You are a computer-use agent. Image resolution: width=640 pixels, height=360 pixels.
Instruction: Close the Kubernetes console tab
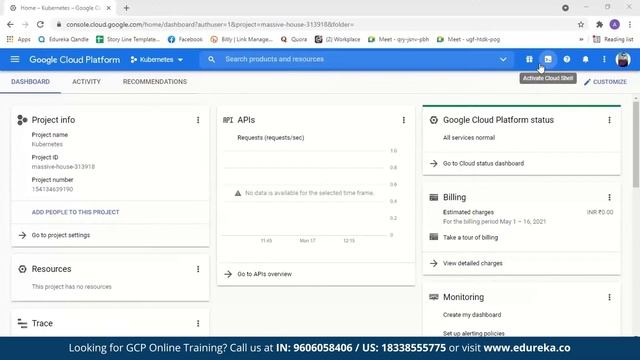109,8
